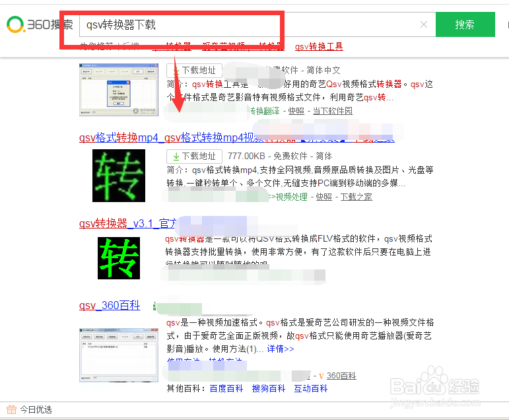Click the pixelated 转 thumbnail of qsv格式转换mp4 result
This screenshot has height=420, width=509.
(119, 176)
